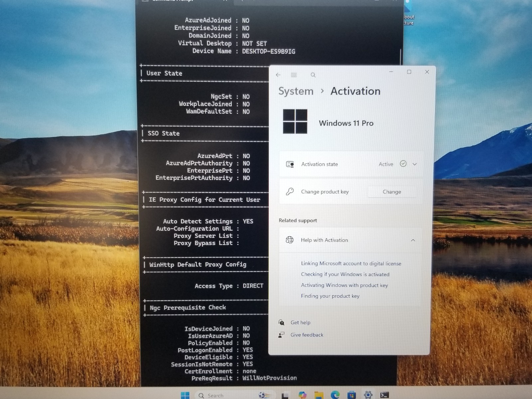The image size is (532, 399).
Task: Click the Activation state certificate icon
Action: click(x=290, y=164)
